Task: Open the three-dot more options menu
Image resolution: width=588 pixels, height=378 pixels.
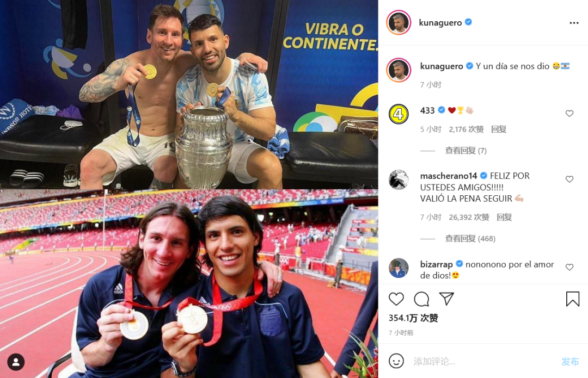Action: click(574, 23)
